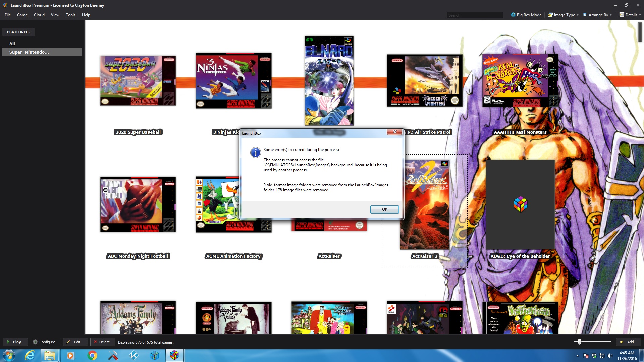Select All in the platform sidebar

(12, 44)
